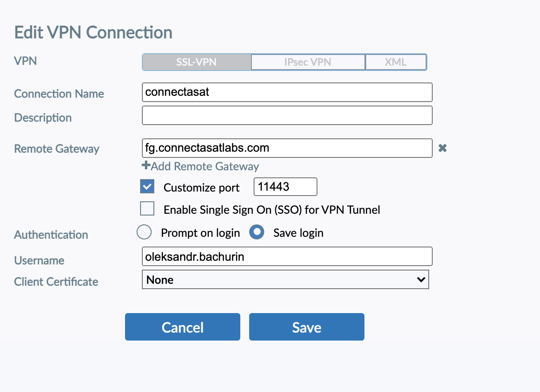540x392 pixels.
Task: Click into the empty Description field
Action: pos(287,115)
